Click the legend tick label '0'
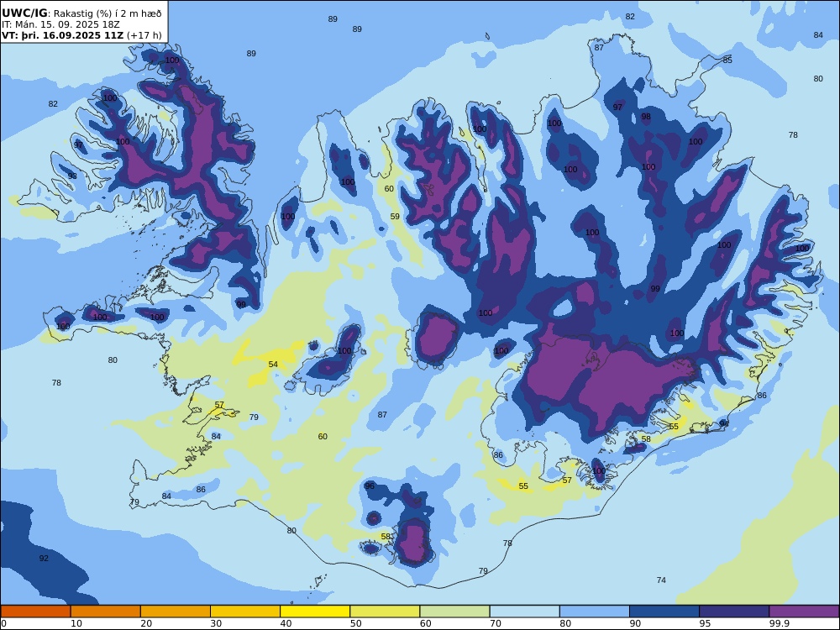The image size is (840, 630). tap(3, 623)
